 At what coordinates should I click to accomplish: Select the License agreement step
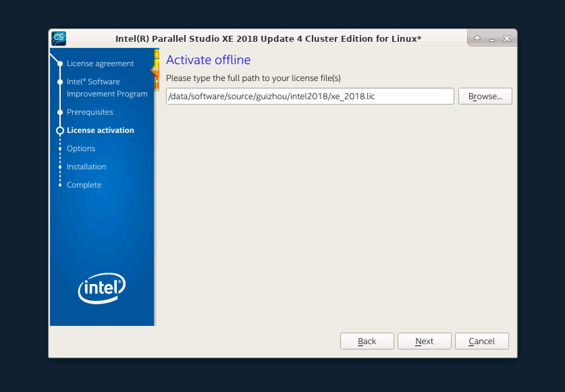pos(100,63)
